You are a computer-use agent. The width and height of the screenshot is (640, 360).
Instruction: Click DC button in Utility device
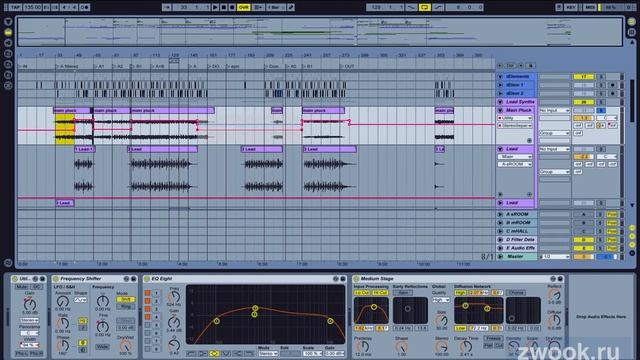(x=36, y=287)
